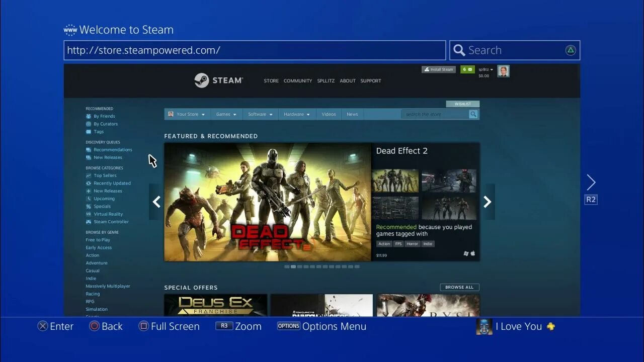The image size is (644, 362).
Task: Select the FPS tag
Action: point(398,244)
